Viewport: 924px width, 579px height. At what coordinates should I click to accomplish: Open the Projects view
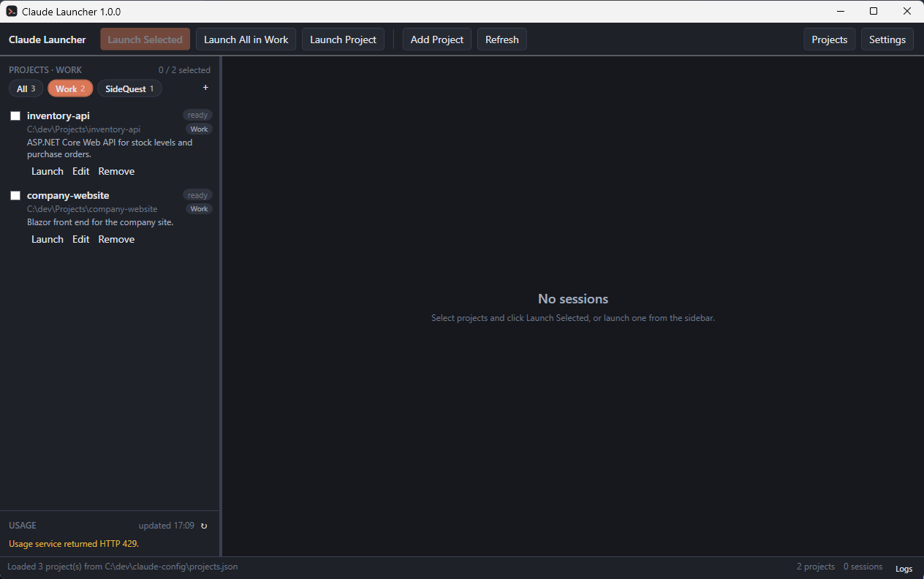coord(830,39)
